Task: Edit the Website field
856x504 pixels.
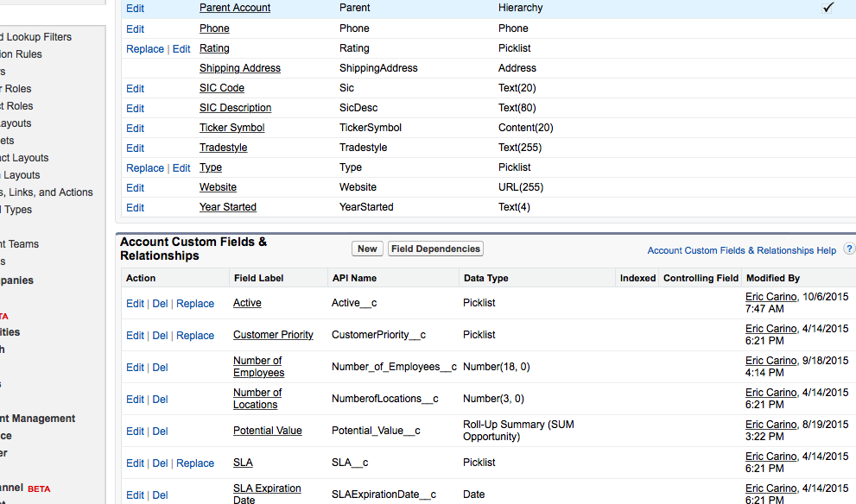Action: coord(135,187)
